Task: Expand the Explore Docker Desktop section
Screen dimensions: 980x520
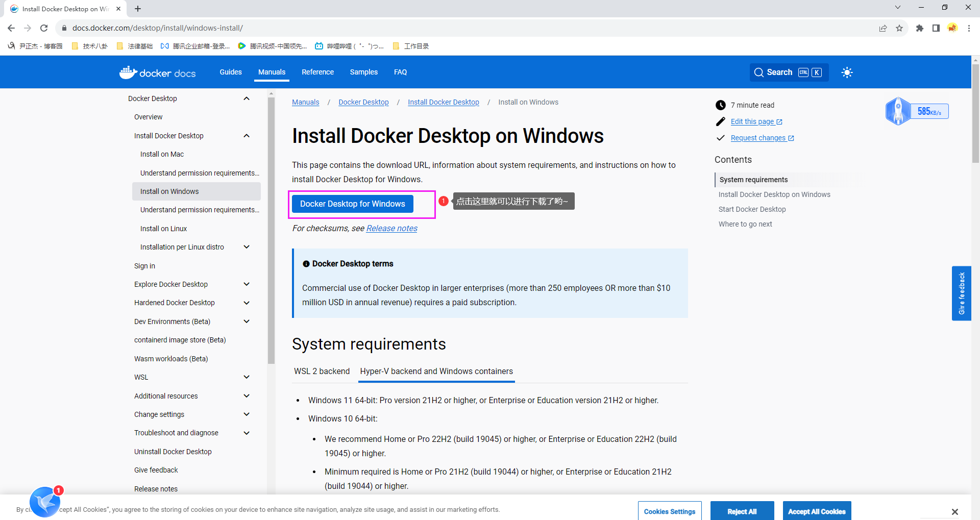Action: pos(247,284)
